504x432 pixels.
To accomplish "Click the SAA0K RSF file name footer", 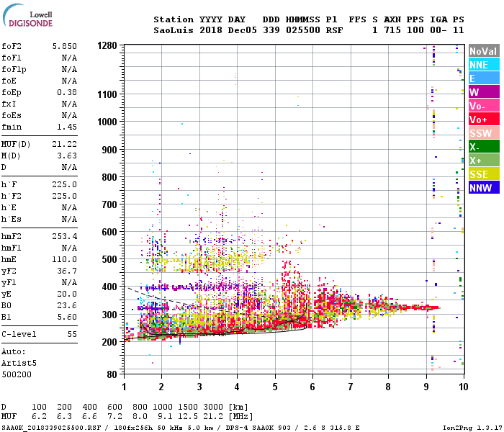I will (x=51, y=428).
